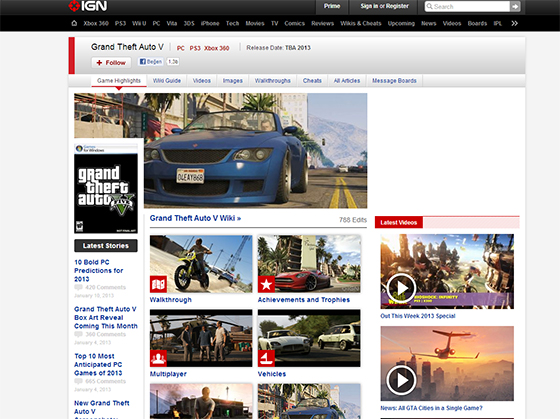Switch to the Videos tab
The width and height of the screenshot is (560, 419).
(202, 81)
